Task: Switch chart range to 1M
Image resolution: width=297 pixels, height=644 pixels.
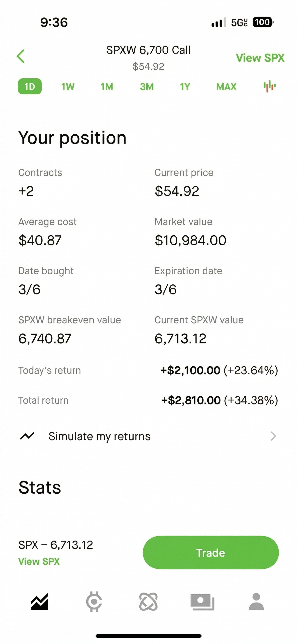Action: [x=107, y=87]
